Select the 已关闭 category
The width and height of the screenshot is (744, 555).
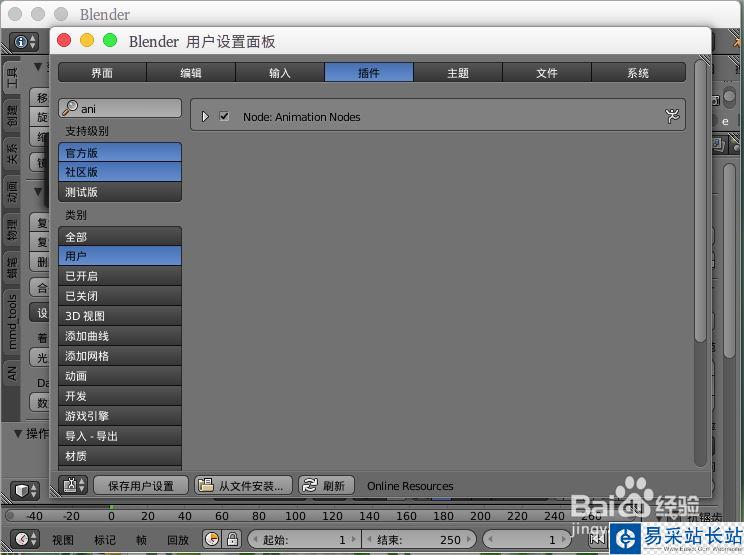(120, 296)
